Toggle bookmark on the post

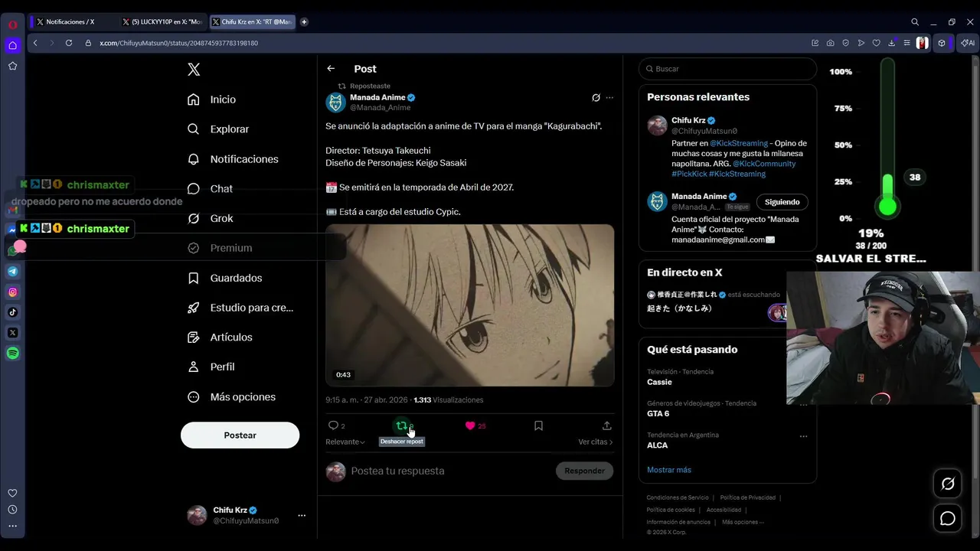(538, 425)
